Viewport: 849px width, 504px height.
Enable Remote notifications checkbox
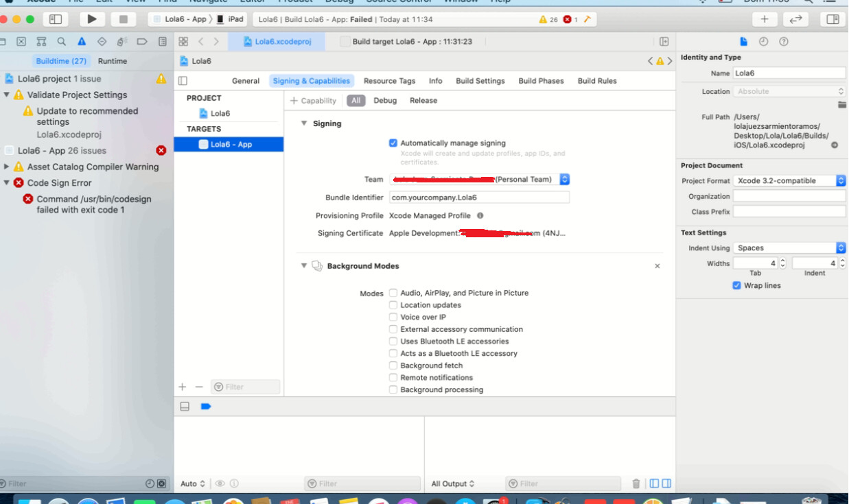tap(393, 378)
